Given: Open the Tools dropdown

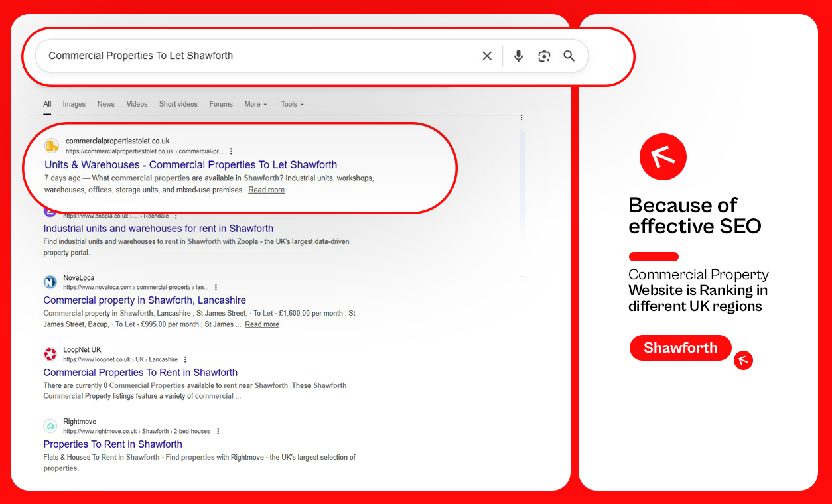Looking at the screenshot, I should click(x=291, y=104).
